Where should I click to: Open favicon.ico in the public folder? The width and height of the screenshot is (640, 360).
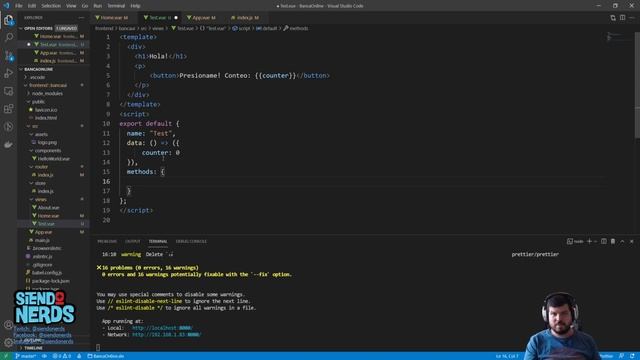(46, 110)
